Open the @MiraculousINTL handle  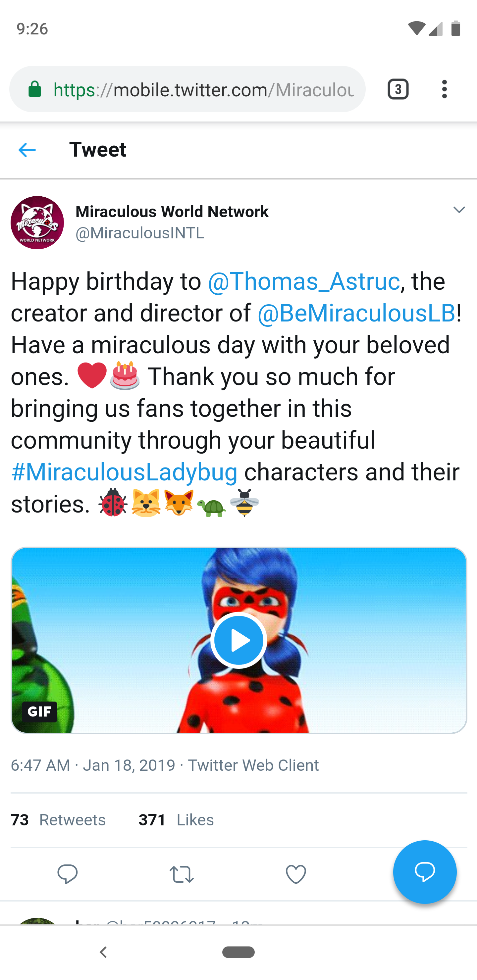140,233
